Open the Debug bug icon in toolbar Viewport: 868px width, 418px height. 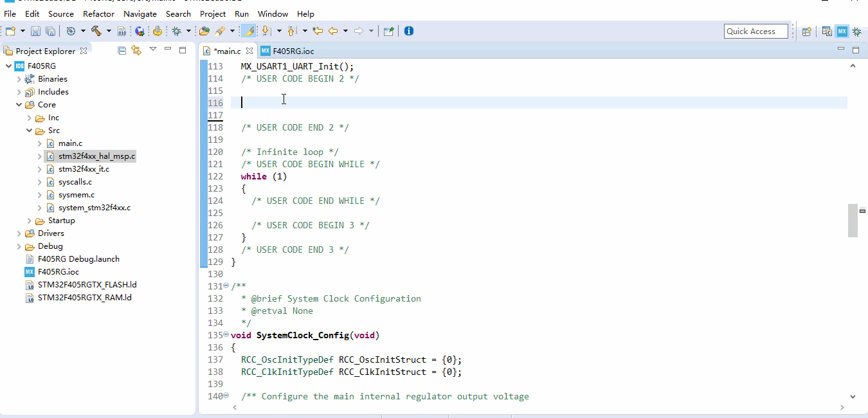click(176, 30)
